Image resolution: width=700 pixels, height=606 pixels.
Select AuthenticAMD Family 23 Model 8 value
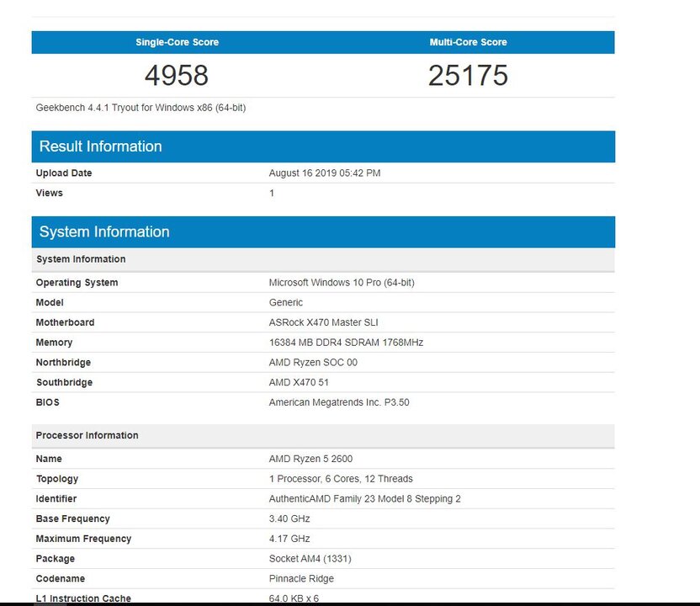point(365,499)
